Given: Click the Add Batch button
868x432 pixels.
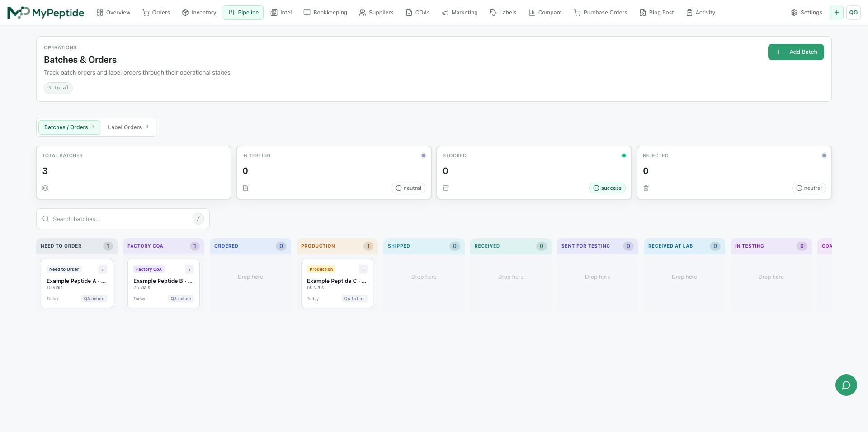Looking at the screenshot, I should (x=796, y=52).
